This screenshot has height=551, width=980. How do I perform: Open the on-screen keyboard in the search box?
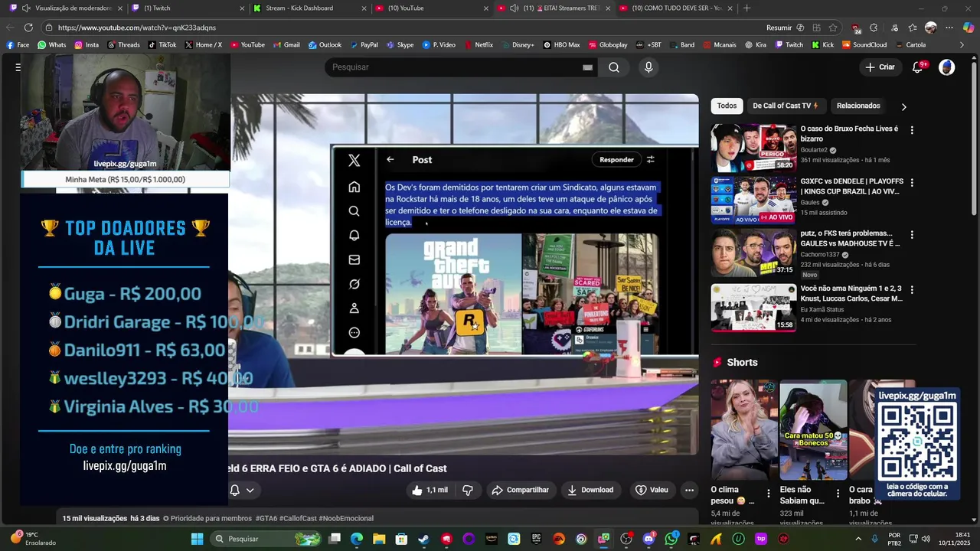coord(587,67)
